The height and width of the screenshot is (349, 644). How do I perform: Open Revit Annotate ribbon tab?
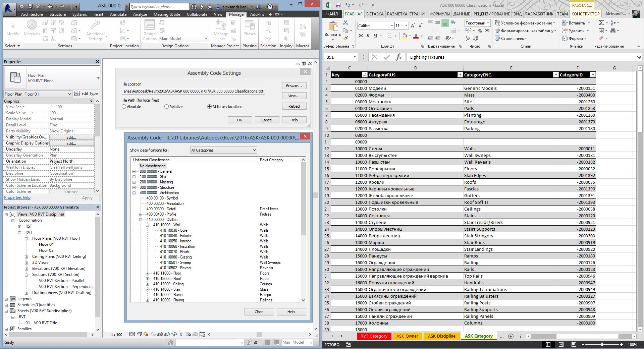coord(118,14)
